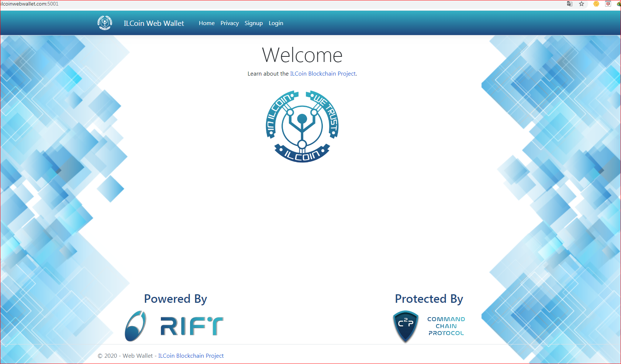The height and width of the screenshot is (364, 621).
Task: Click the Welcome heading
Action: click(302, 55)
